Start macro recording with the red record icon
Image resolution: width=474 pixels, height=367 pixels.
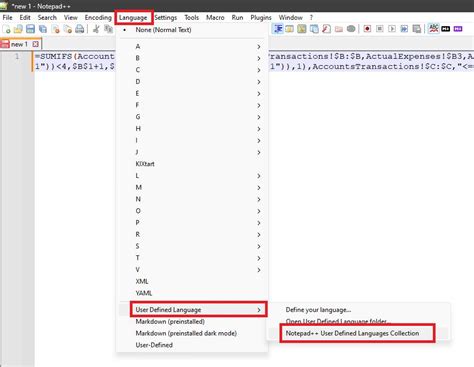pyautogui.click(x=367, y=29)
